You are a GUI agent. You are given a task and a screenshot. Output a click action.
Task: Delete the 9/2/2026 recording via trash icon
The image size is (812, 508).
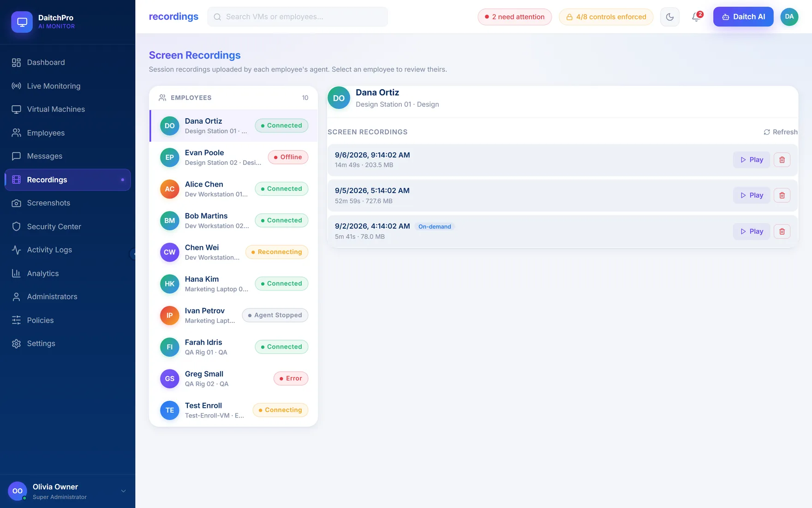[782, 231]
